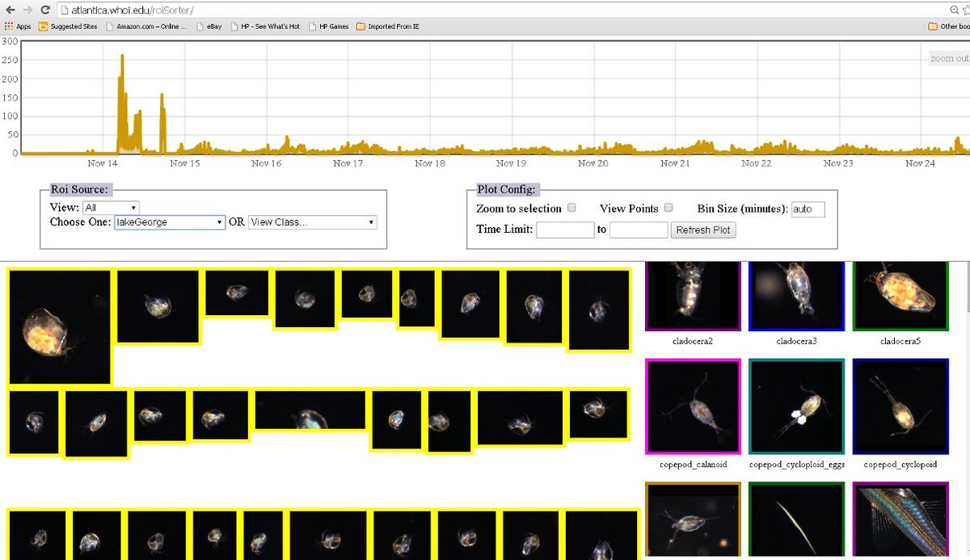Pick the copepod_cycloploid_eggs class image
The image size is (970, 560).
pyautogui.click(x=796, y=406)
